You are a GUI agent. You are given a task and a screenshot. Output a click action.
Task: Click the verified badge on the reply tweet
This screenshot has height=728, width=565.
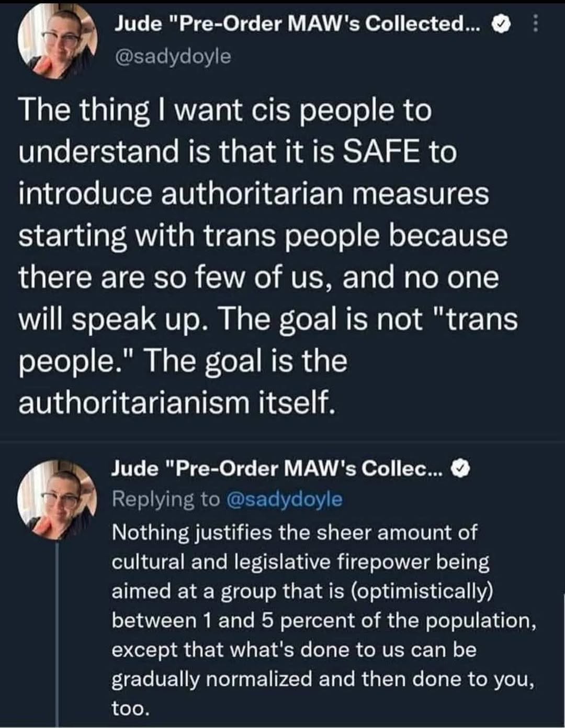(460, 468)
